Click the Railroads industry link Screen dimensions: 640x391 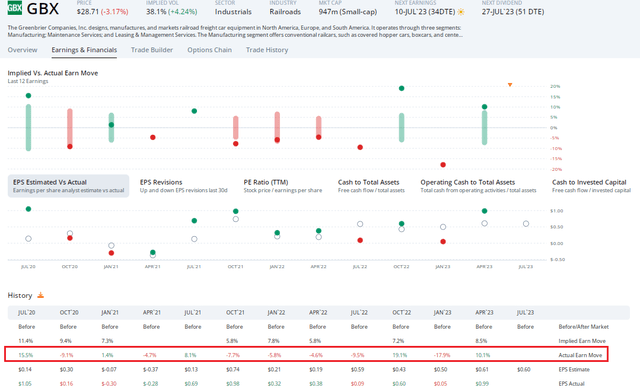(285, 12)
